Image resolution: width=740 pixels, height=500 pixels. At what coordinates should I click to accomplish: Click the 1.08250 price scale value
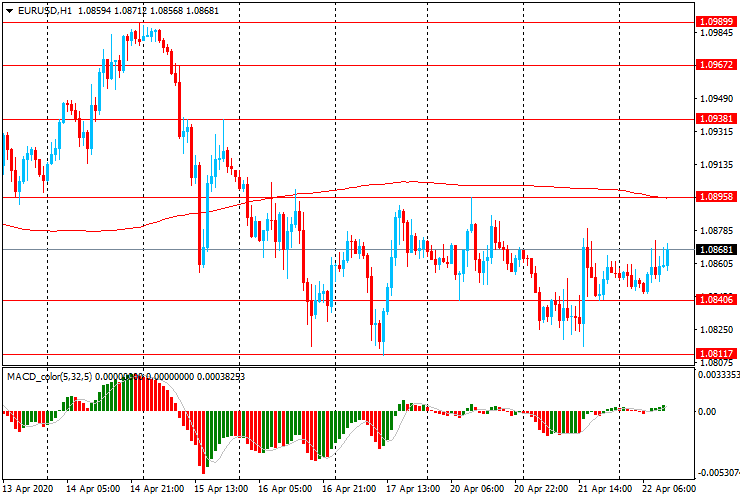click(x=717, y=330)
